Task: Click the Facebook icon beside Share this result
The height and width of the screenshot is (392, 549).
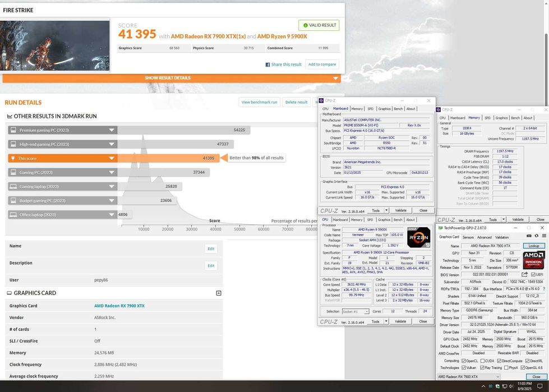Action: [x=267, y=64]
